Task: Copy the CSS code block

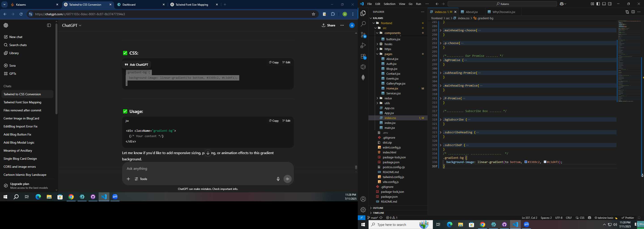Action: click(x=274, y=62)
